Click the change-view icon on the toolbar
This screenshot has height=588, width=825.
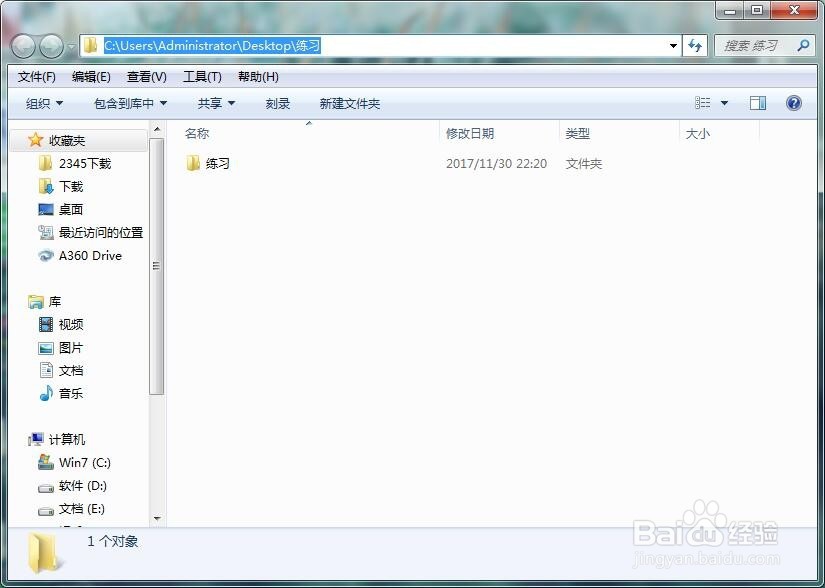(x=703, y=102)
